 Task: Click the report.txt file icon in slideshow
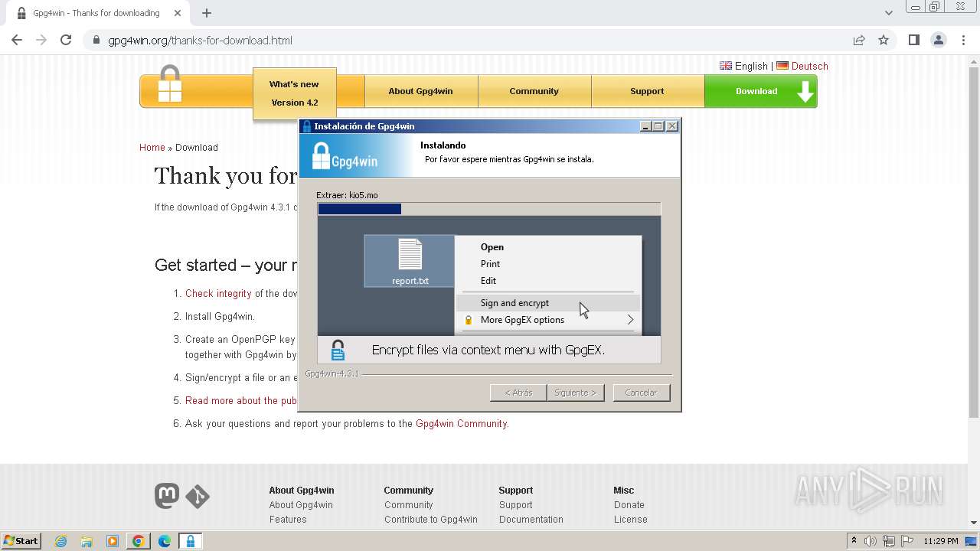(410, 261)
